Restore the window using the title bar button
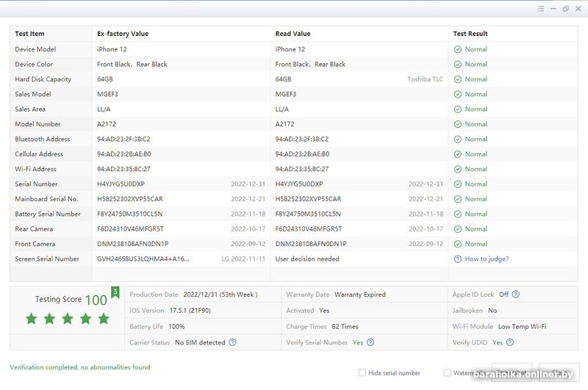 [565, 9]
